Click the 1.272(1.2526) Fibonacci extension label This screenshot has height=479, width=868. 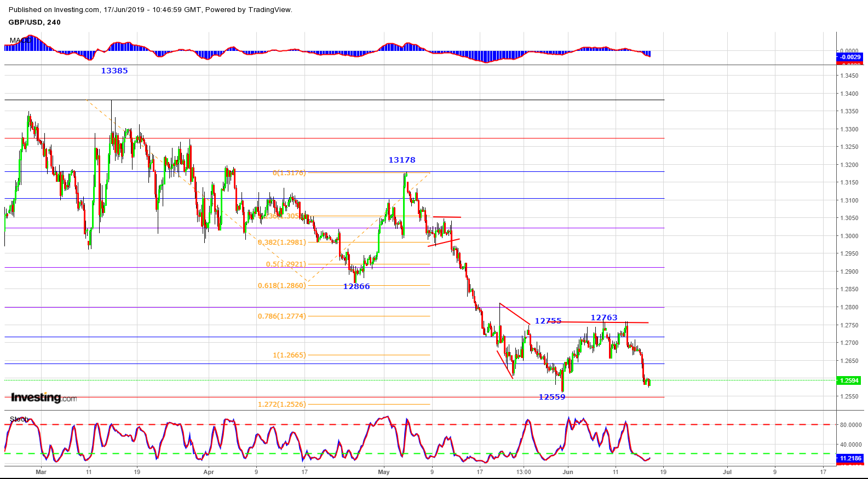(x=282, y=405)
